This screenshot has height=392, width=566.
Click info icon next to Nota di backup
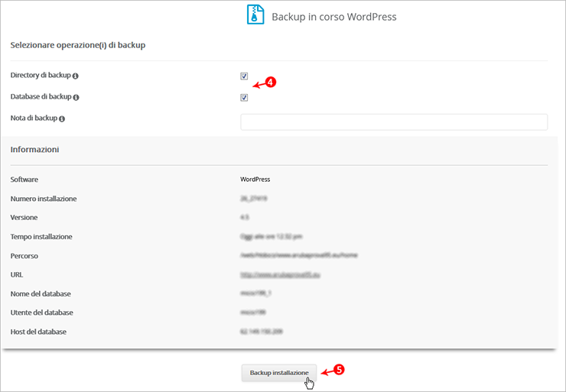point(62,119)
